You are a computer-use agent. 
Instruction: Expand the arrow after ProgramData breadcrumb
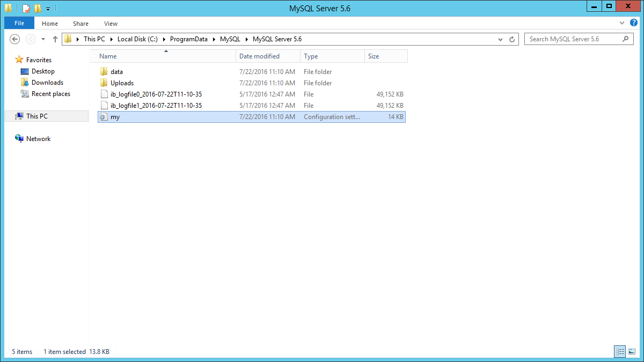coord(214,39)
